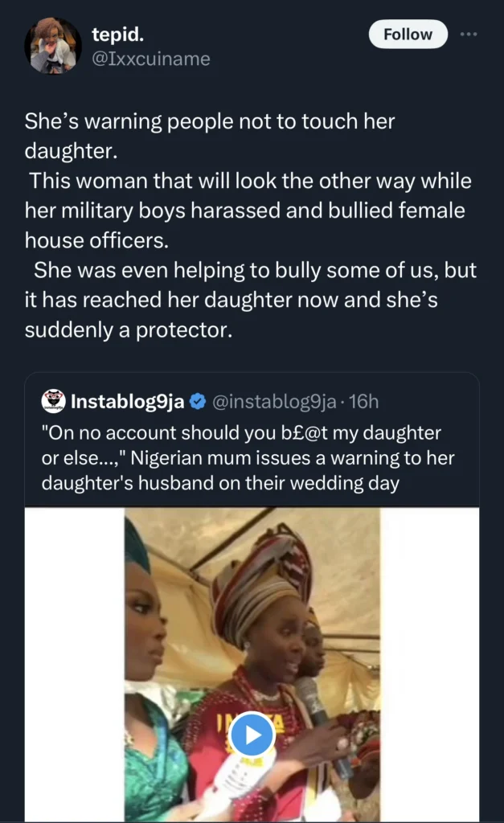
Task: Start the video with the play control
Action: coord(252,734)
